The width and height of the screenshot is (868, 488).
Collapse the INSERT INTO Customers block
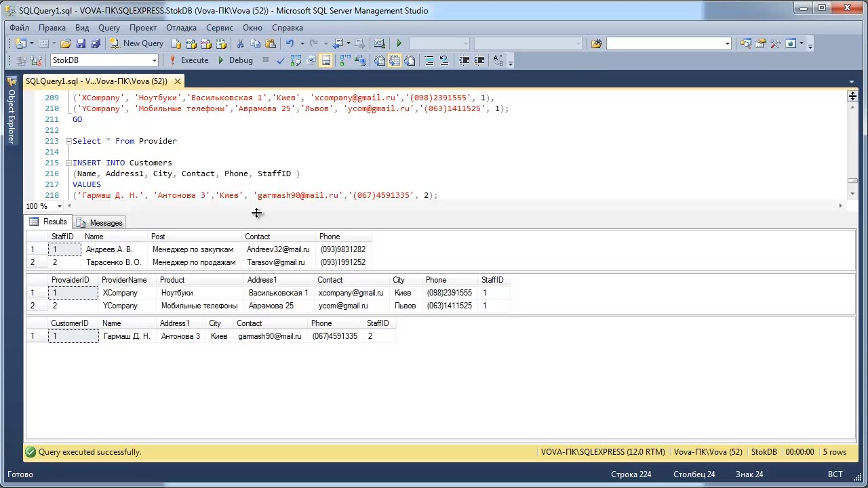68,163
